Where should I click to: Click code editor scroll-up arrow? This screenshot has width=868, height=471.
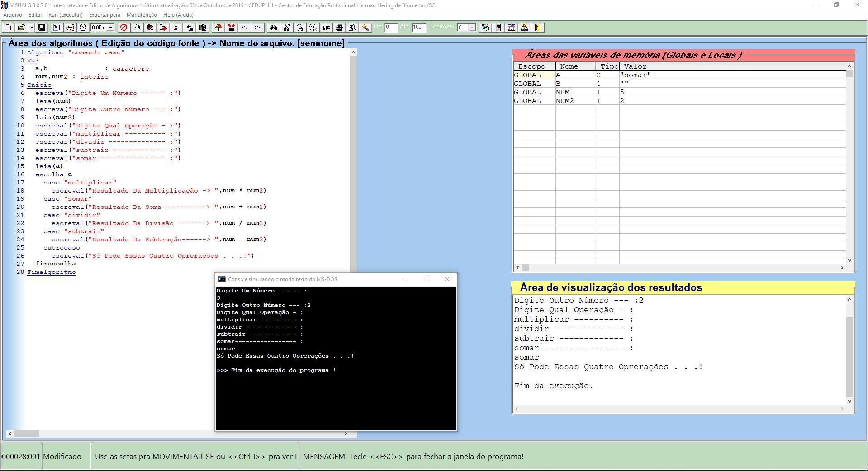[353, 53]
